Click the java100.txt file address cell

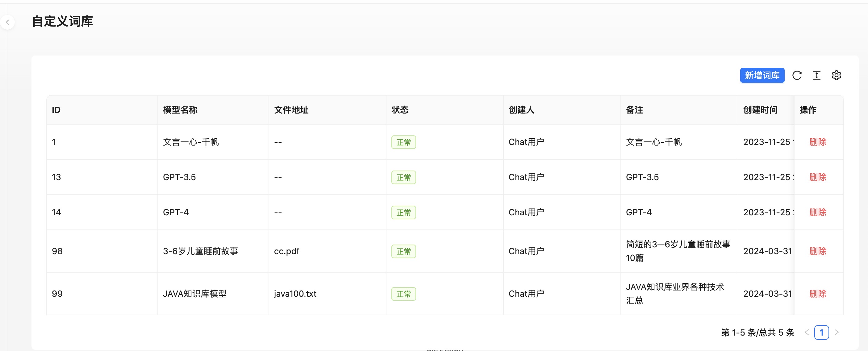[295, 294]
